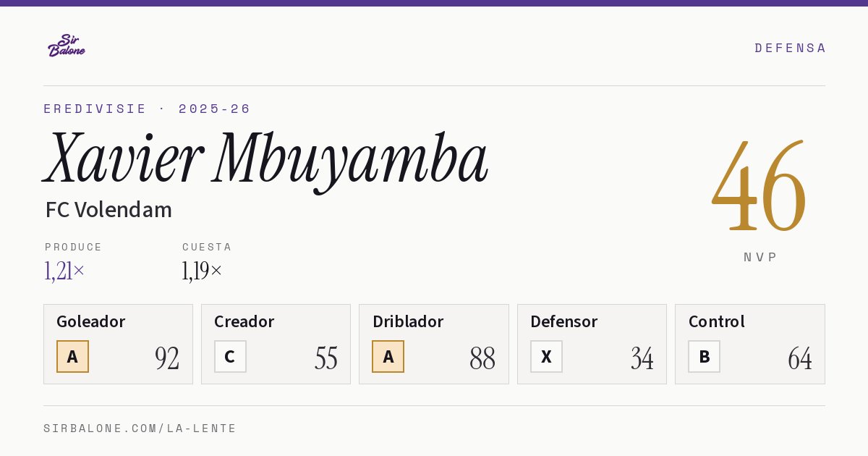Viewport: 868px width, 456px height.
Task: Click the FC Volendam club name
Action: (x=109, y=210)
